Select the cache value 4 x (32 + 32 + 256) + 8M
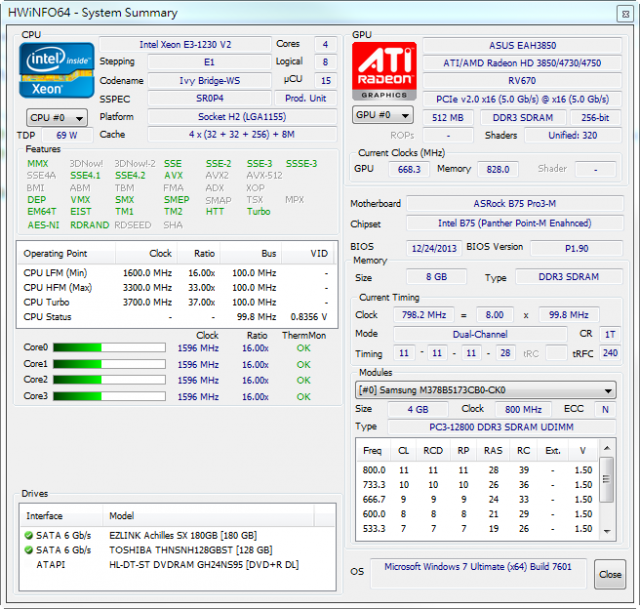The width and height of the screenshot is (640, 609). click(x=242, y=134)
